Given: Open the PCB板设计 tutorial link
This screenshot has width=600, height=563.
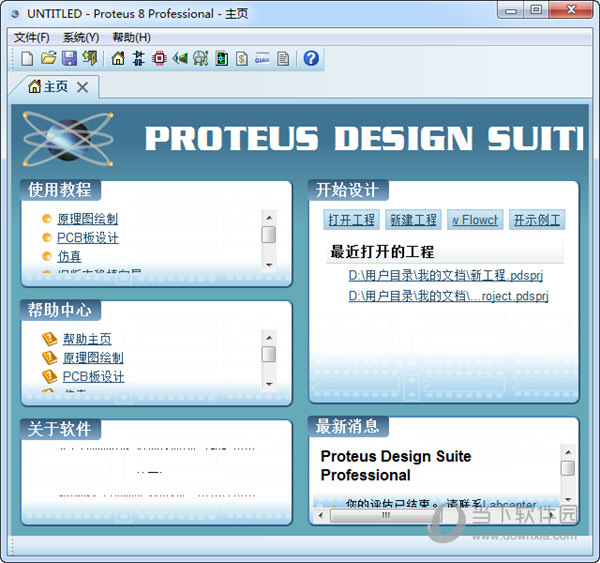Looking at the screenshot, I should [88, 238].
